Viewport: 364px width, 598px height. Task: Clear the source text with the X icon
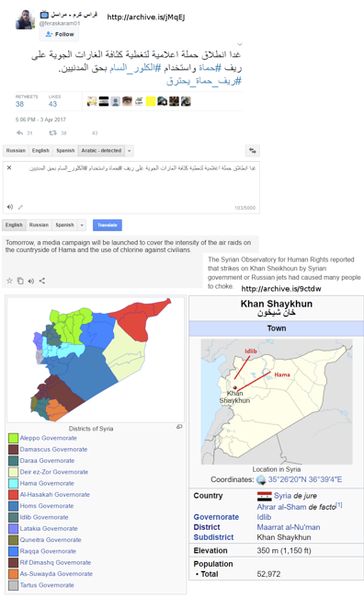point(9,167)
